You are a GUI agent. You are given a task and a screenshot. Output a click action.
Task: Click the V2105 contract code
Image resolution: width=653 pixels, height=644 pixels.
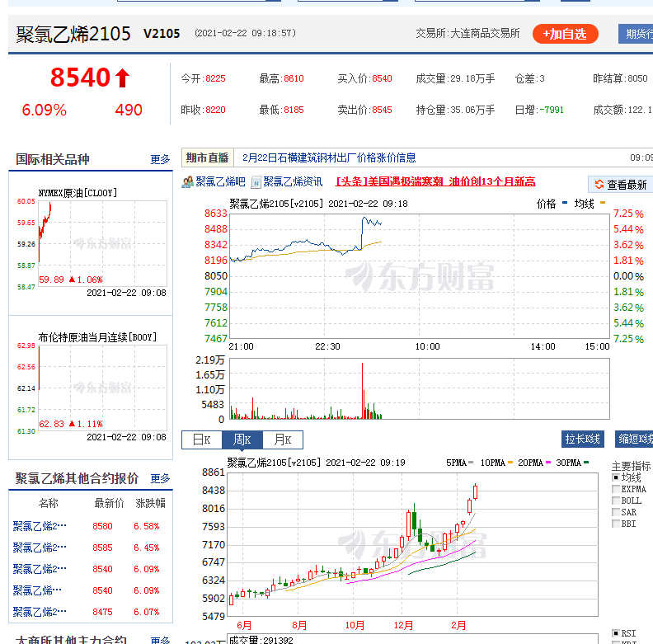162,33
